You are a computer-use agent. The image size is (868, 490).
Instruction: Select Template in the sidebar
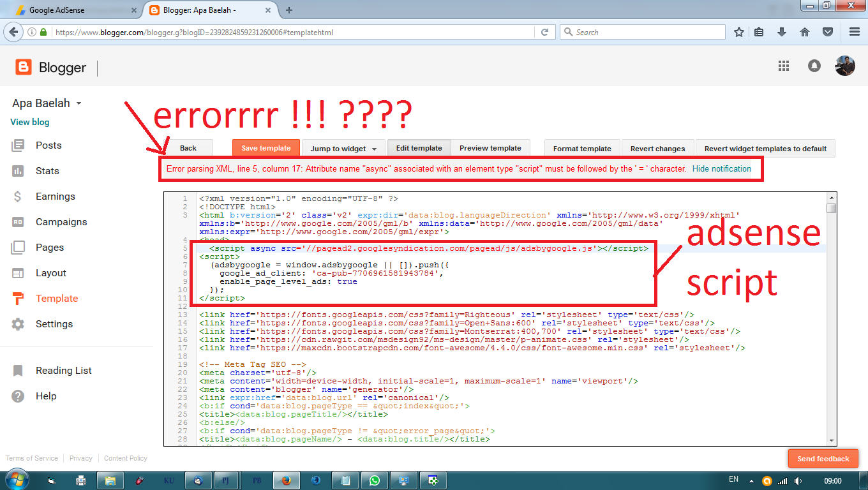pyautogui.click(x=57, y=299)
